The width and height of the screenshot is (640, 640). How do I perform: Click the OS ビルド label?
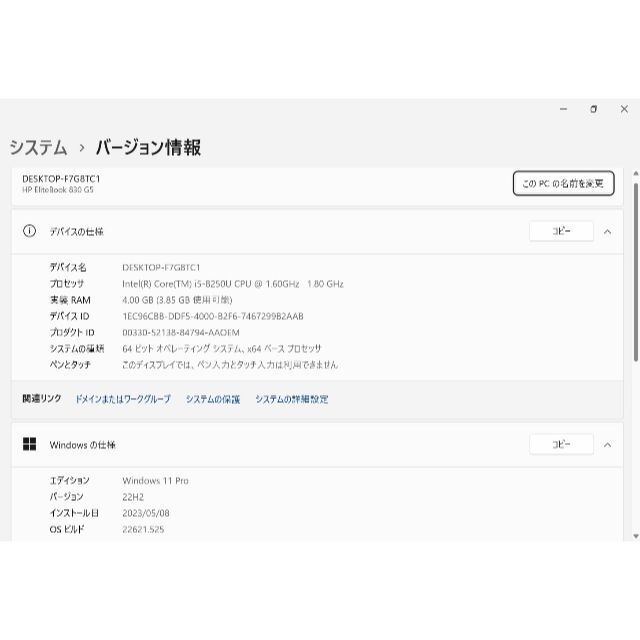tap(67, 529)
